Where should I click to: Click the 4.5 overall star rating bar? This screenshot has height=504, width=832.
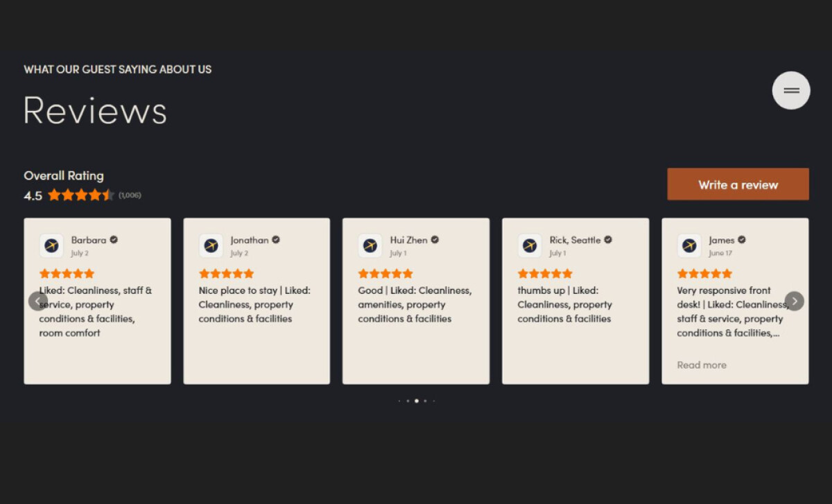80,195
